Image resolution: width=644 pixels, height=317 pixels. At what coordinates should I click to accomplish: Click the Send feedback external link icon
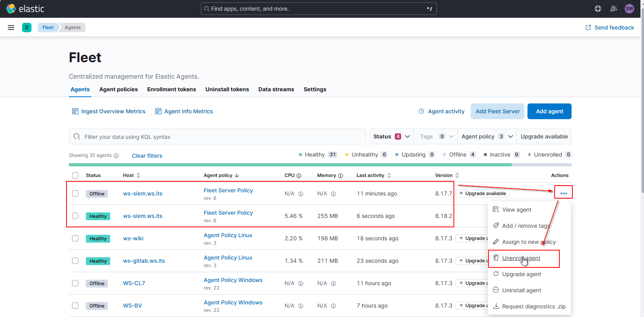[588, 28]
